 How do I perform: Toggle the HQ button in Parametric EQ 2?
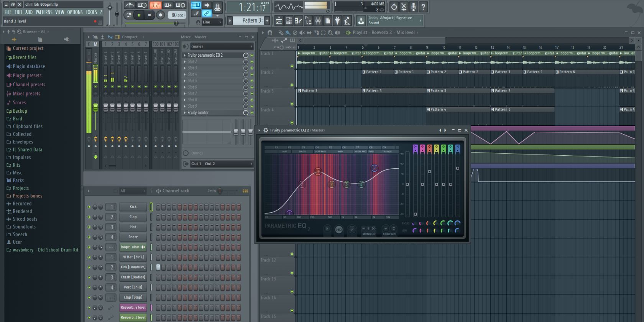(x=339, y=230)
